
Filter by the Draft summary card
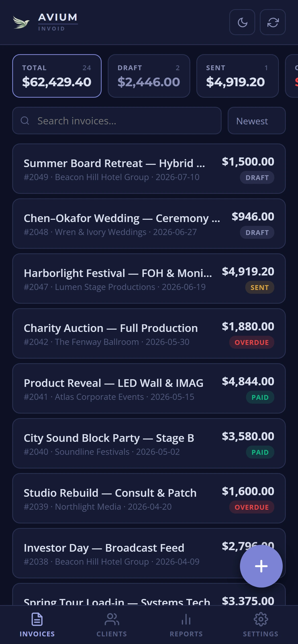(x=149, y=76)
